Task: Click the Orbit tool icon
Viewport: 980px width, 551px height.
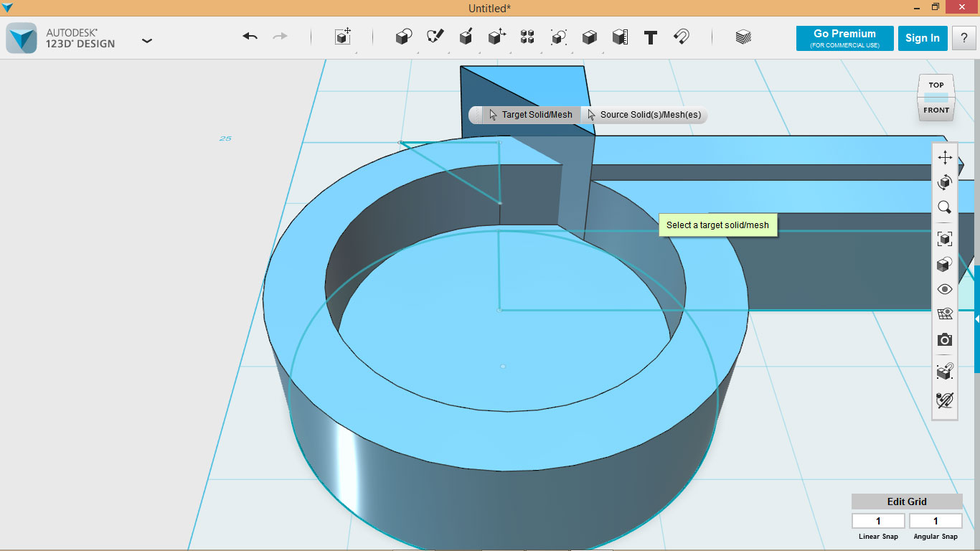Action: (x=944, y=182)
